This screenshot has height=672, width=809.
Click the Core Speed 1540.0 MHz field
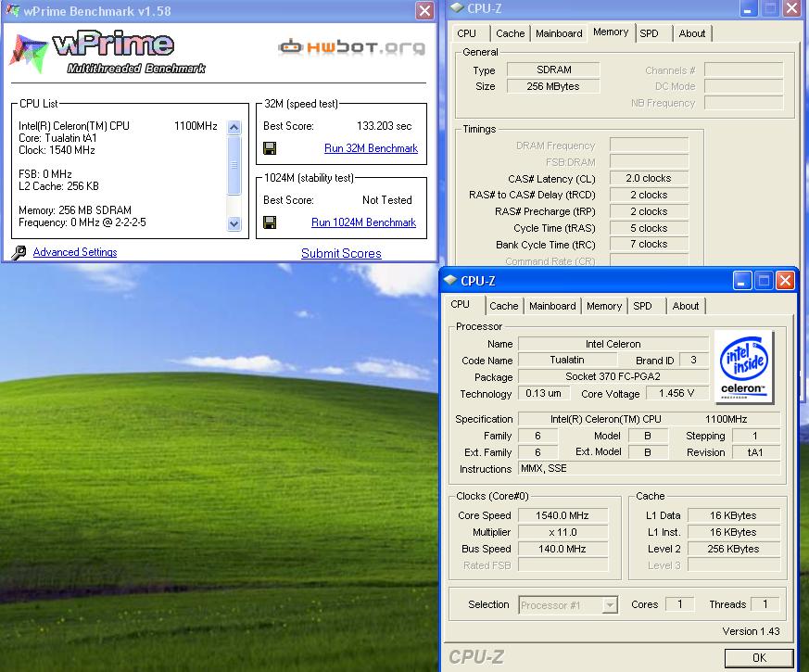click(563, 515)
